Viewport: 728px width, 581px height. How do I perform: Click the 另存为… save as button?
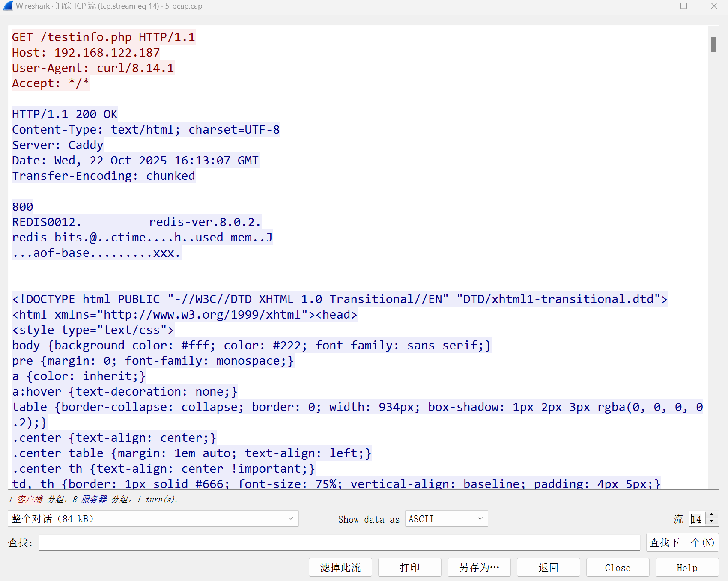[x=479, y=567]
